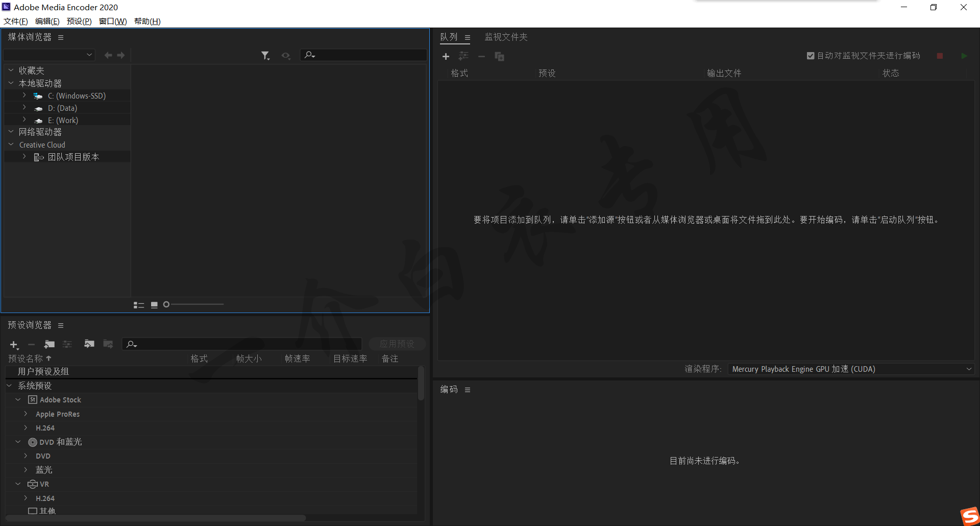Open the 预设(P) menu
The height and width of the screenshot is (526, 980).
pyautogui.click(x=79, y=21)
